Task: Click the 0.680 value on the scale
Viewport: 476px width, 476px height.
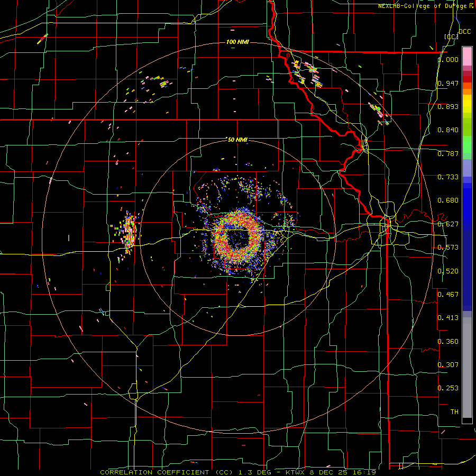Action: click(x=448, y=200)
